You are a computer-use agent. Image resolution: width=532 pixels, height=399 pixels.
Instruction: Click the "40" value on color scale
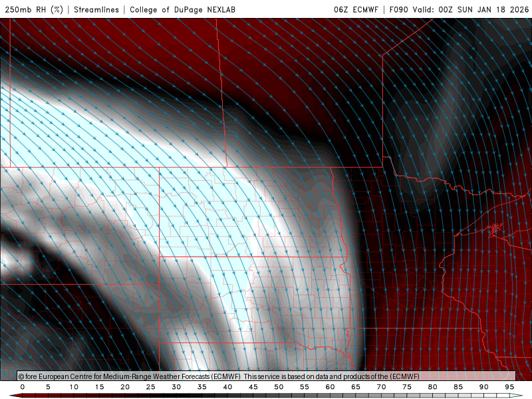coord(227,387)
